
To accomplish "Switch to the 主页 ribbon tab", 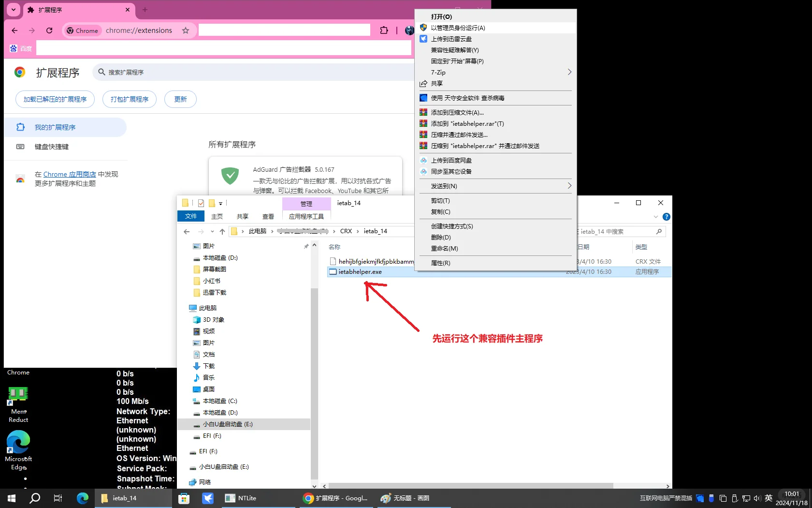I will point(217,216).
